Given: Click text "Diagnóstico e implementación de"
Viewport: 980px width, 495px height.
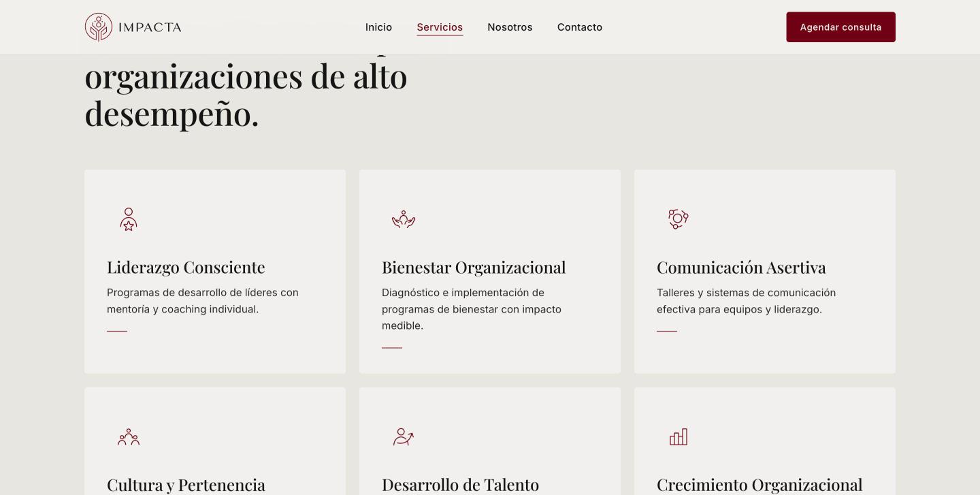Looking at the screenshot, I should pyautogui.click(x=463, y=293).
